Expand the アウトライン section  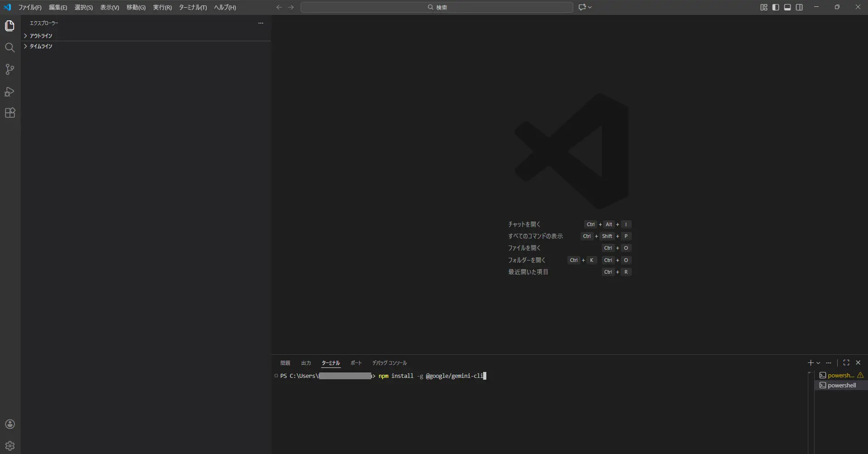tap(41, 36)
